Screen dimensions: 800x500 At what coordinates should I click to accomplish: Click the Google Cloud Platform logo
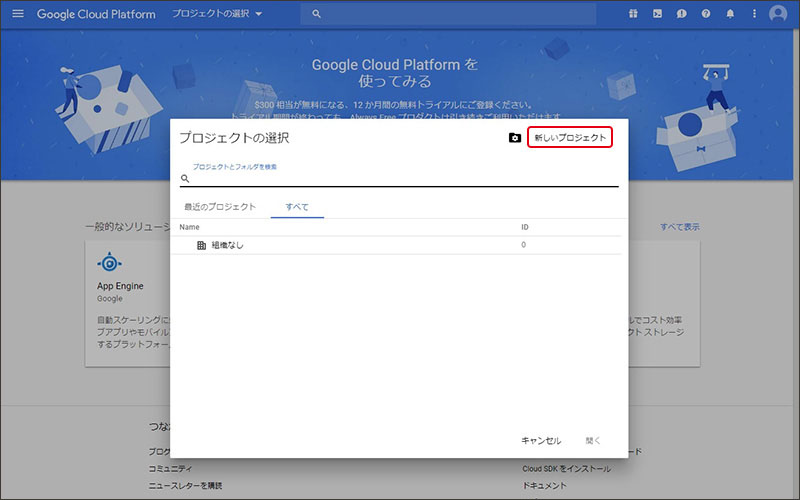point(97,14)
